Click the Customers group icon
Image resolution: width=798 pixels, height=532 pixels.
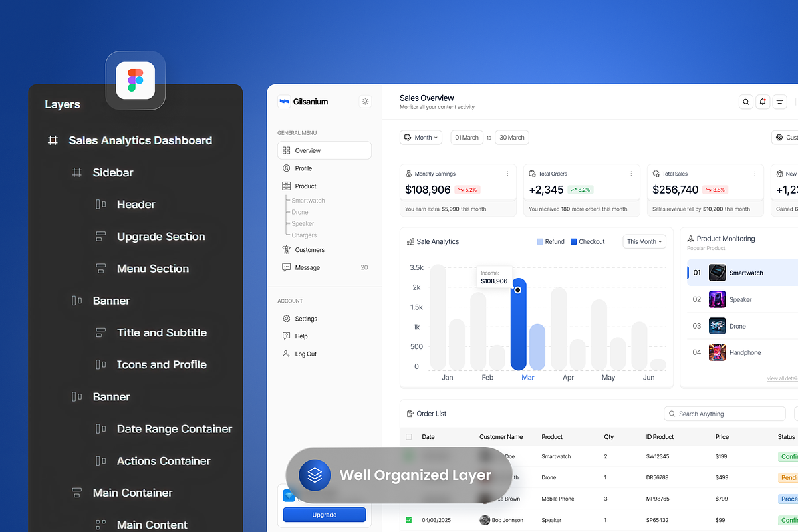point(286,250)
